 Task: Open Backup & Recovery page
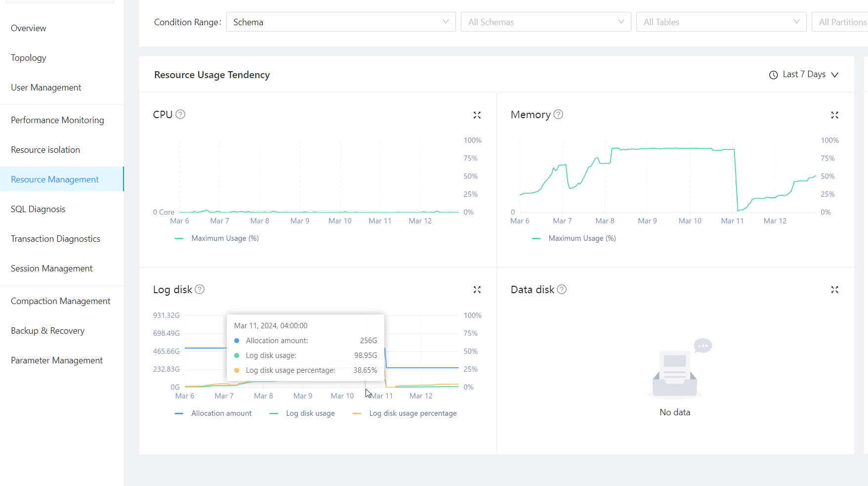62,331
